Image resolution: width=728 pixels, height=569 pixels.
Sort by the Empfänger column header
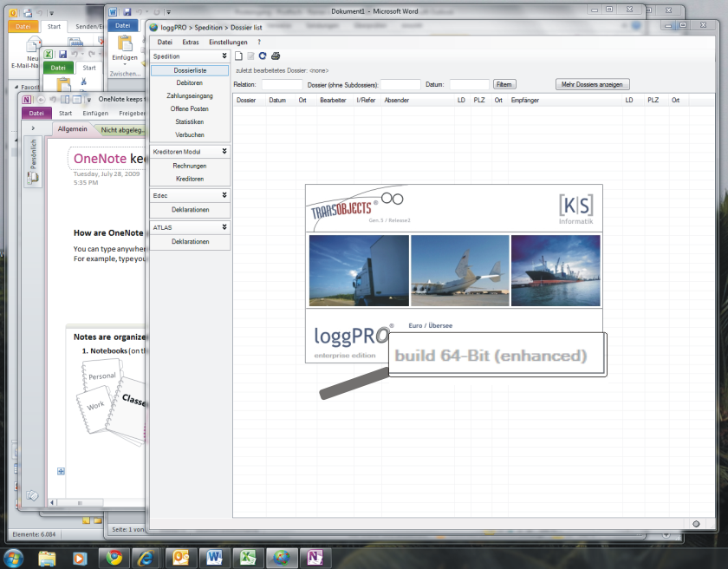[x=565, y=101]
